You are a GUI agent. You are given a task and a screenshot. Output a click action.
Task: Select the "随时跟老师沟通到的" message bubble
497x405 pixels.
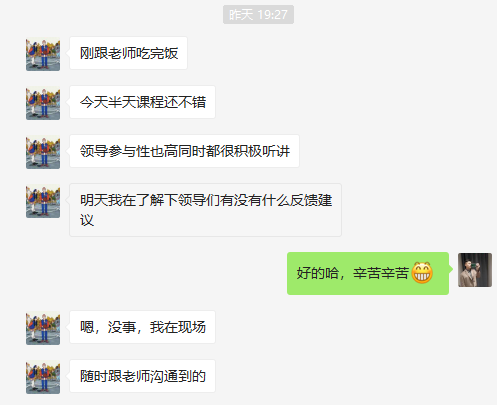[142, 376]
